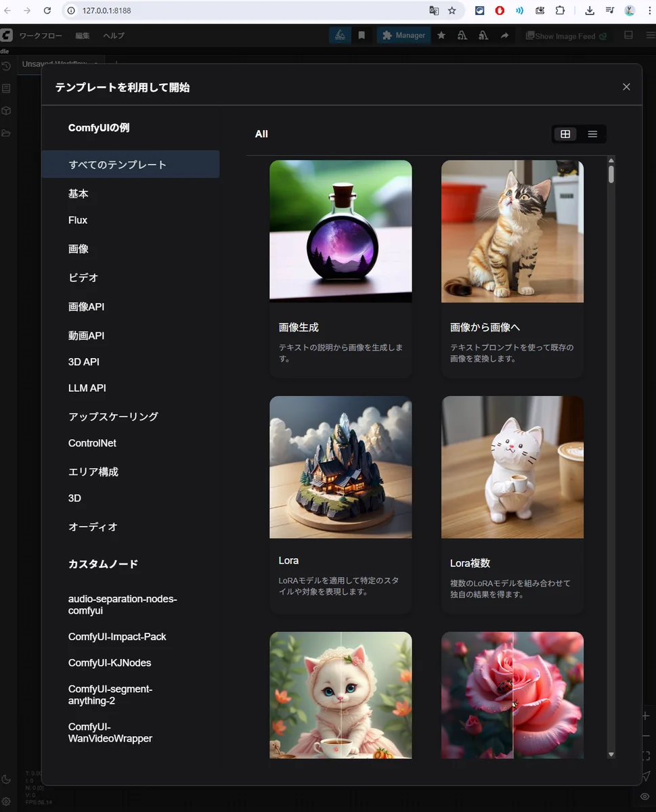Toggle the bottom panel icon
656x812 pixels.
pos(628,35)
